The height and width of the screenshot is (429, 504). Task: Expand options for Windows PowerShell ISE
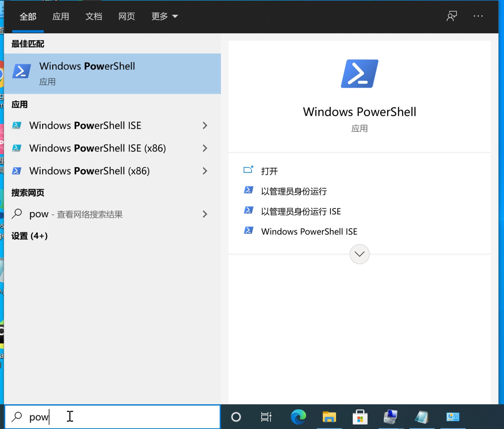click(205, 125)
